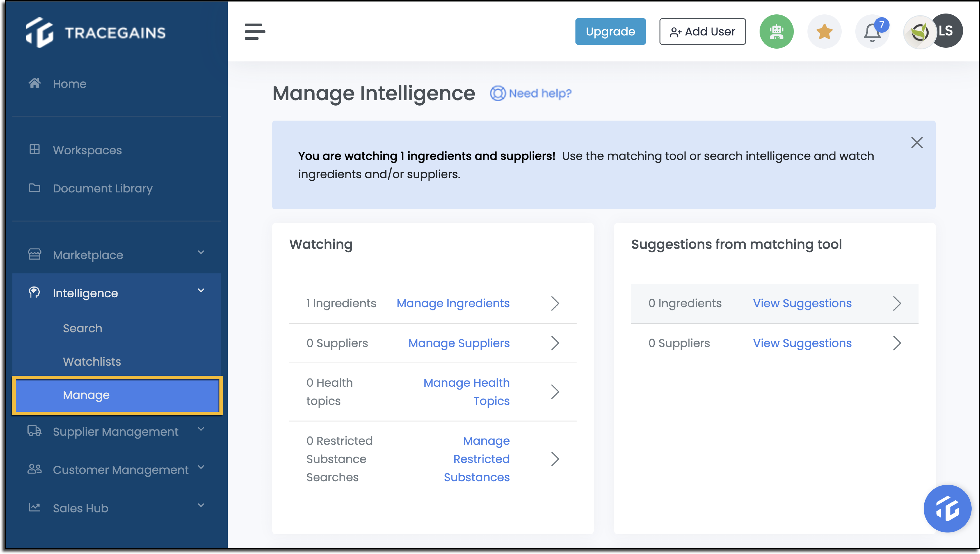Click the Watching card heading
The width and height of the screenshot is (980, 554).
pos(321,244)
